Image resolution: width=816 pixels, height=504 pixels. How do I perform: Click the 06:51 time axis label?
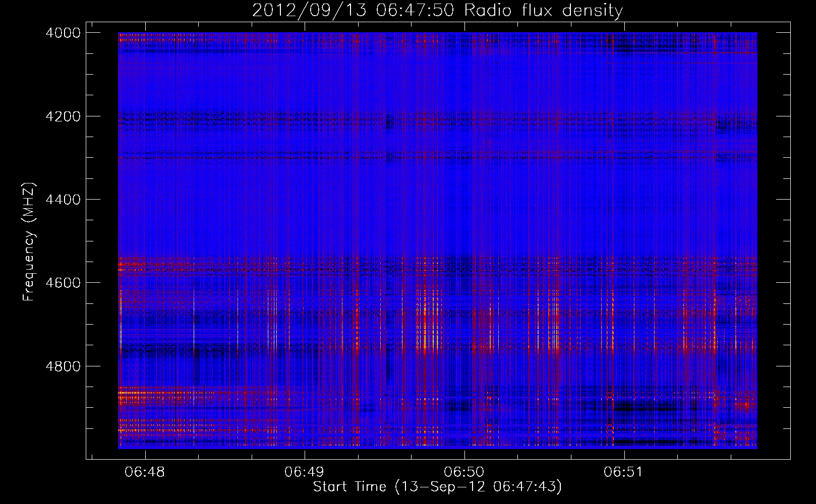click(x=624, y=472)
